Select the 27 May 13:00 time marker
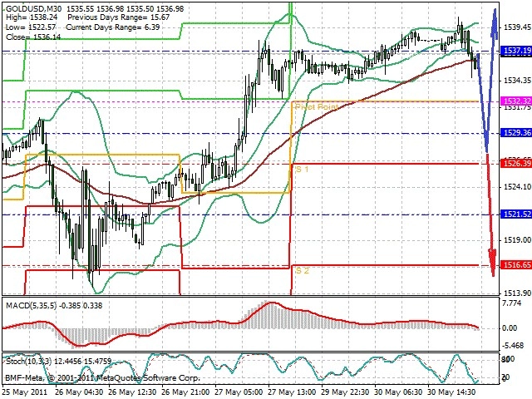Viewport: 532px width, 399px height. click(x=292, y=392)
